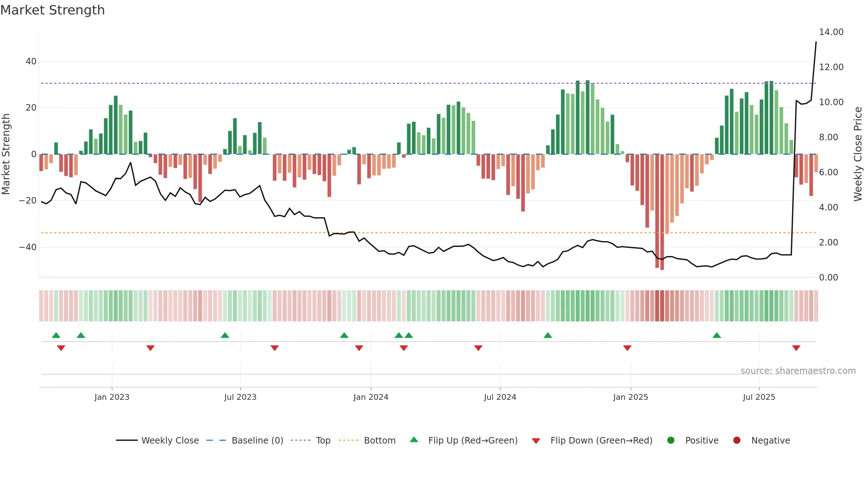This screenshot has height=488, width=868.
Task: Select the flip-down marker after Jan 2023
Action: click(150, 348)
